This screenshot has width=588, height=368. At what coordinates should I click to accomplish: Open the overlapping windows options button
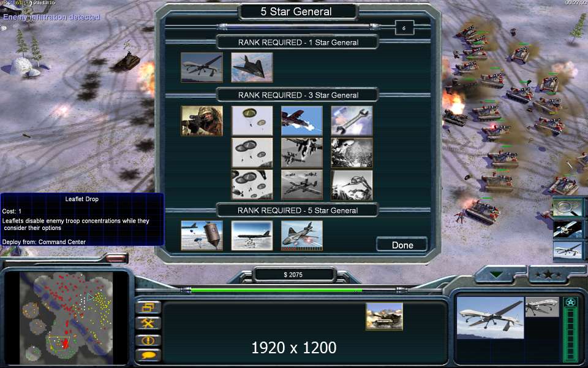tap(148, 307)
